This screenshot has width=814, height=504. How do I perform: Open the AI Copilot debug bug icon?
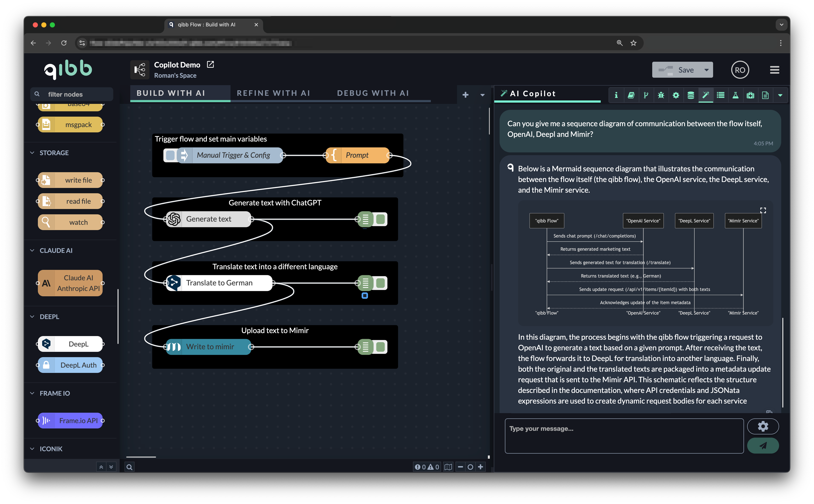pyautogui.click(x=661, y=95)
